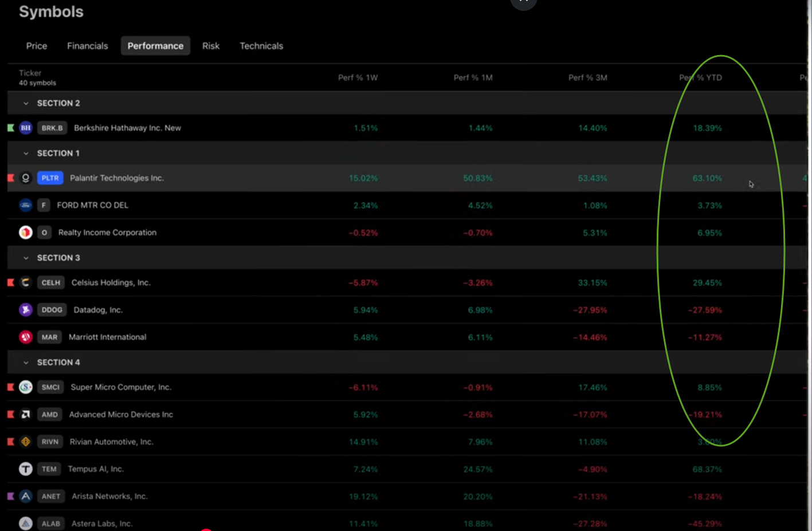Click the Super Micro Computer logo icon
This screenshot has height=531, width=812.
point(25,387)
